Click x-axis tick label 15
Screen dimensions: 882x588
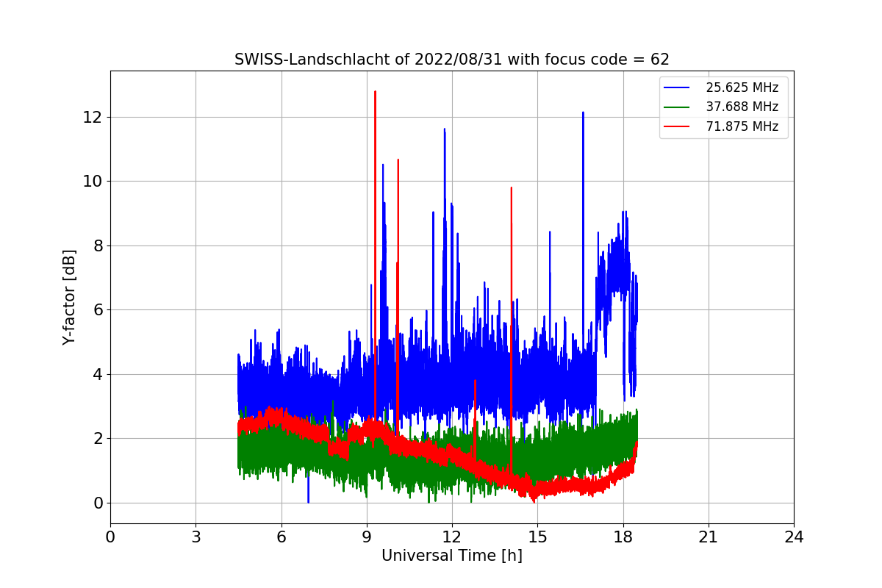(x=537, y=537)
